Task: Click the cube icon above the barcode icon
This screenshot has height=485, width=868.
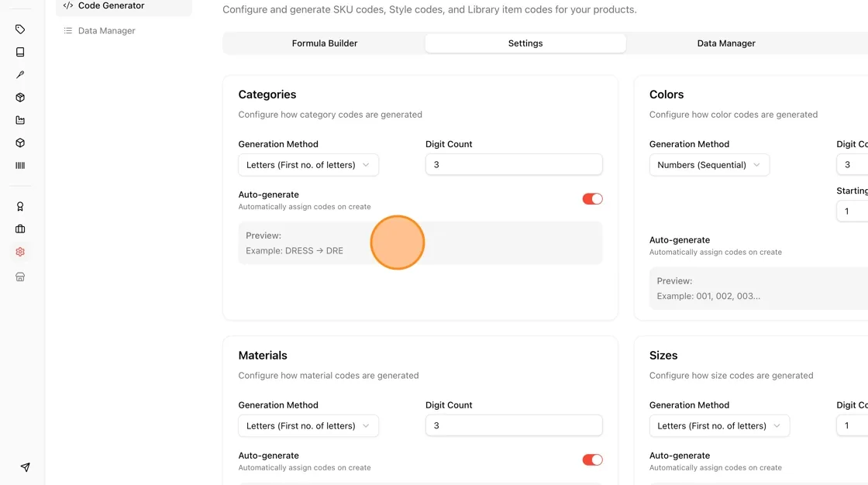Action: [20, 143]
